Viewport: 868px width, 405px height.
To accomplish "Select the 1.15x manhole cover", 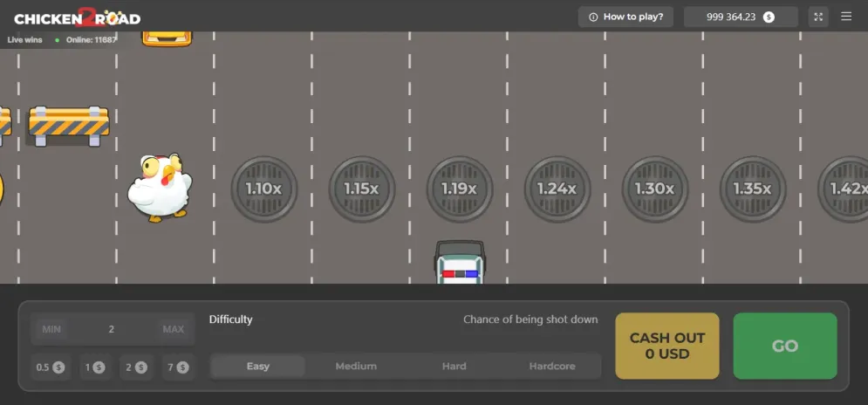I will 362,189.
